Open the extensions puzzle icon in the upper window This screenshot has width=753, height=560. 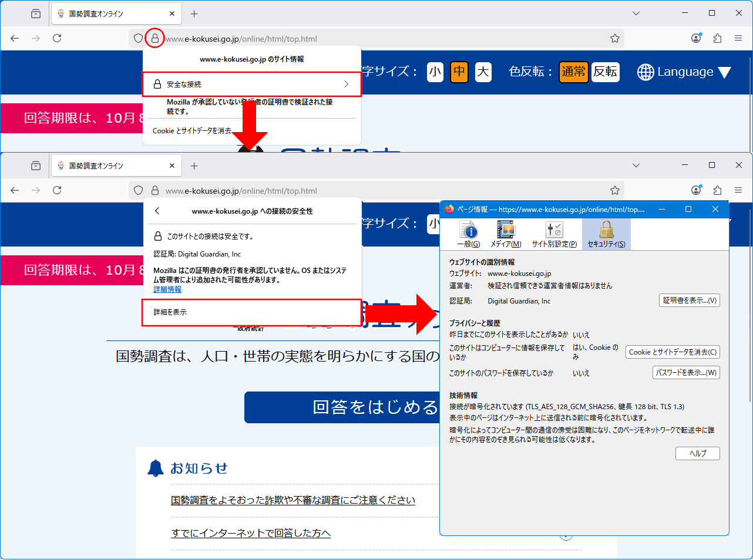click(717, 38)
